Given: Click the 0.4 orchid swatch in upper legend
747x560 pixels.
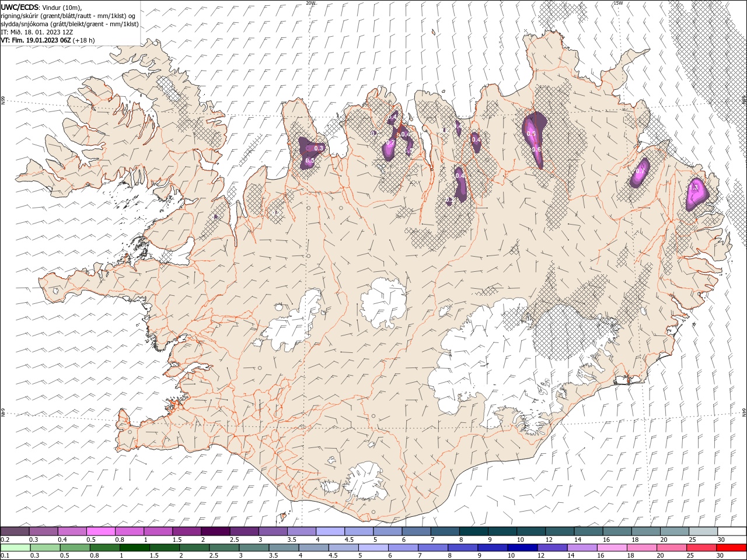Looking at the screenshot, I should 72,531.
